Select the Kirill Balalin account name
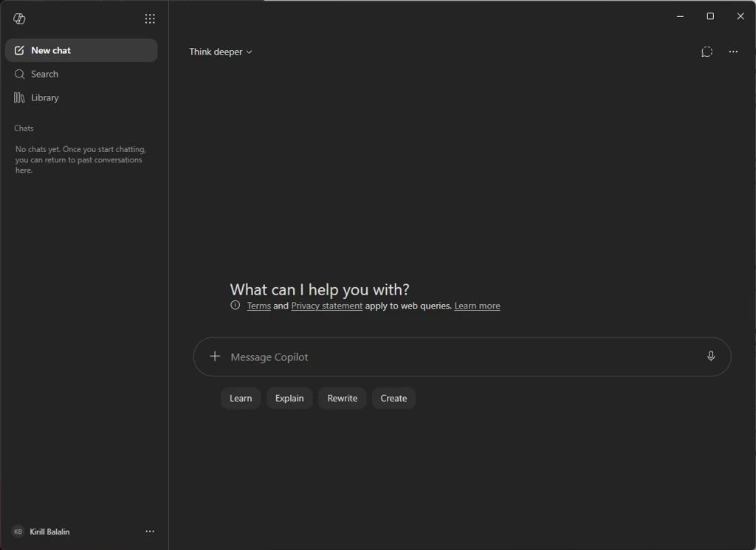756x550 pixels. pyautogui.click(x=49, y=532)
